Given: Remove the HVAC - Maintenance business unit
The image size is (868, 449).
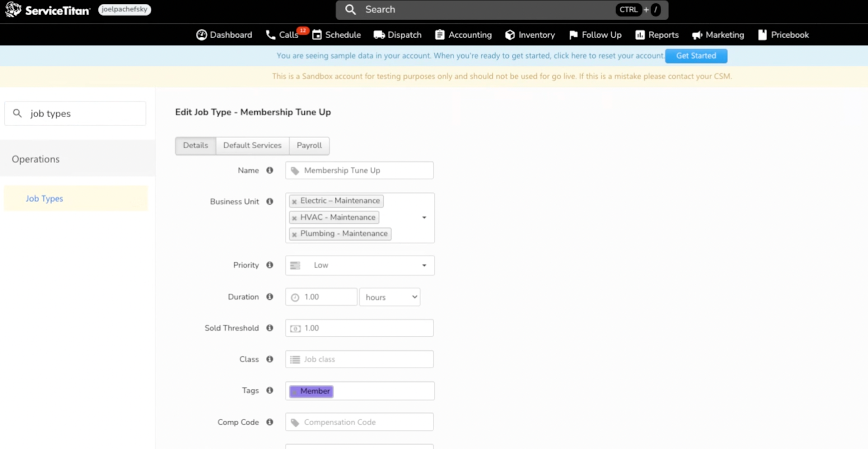Looking at the screenshot, I should (x=294, y=218).
